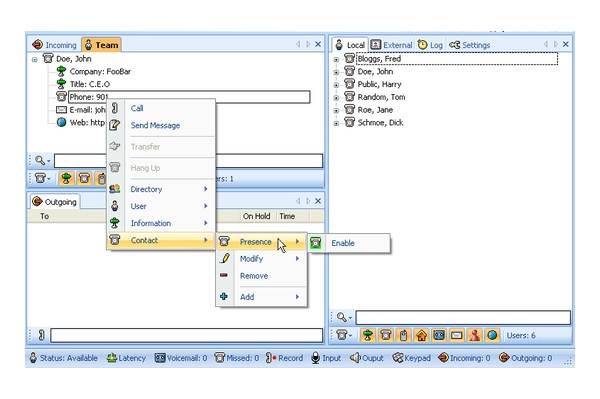Image resolution: width=600 pixels, height=399 pixels.
Task: Expand the Random, Tom contact node
Action: coord(336,98)
